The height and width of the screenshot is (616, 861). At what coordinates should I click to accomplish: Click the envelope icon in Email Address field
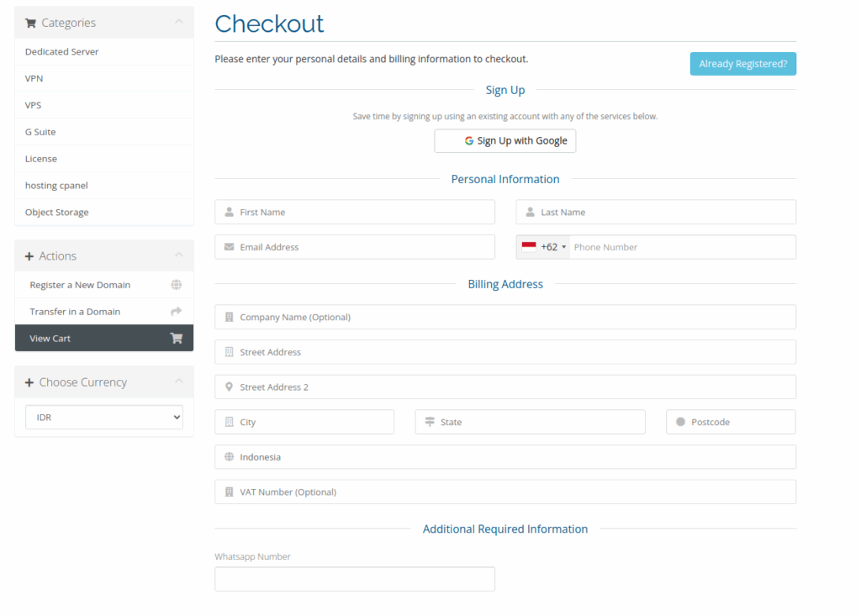(229, 247)
